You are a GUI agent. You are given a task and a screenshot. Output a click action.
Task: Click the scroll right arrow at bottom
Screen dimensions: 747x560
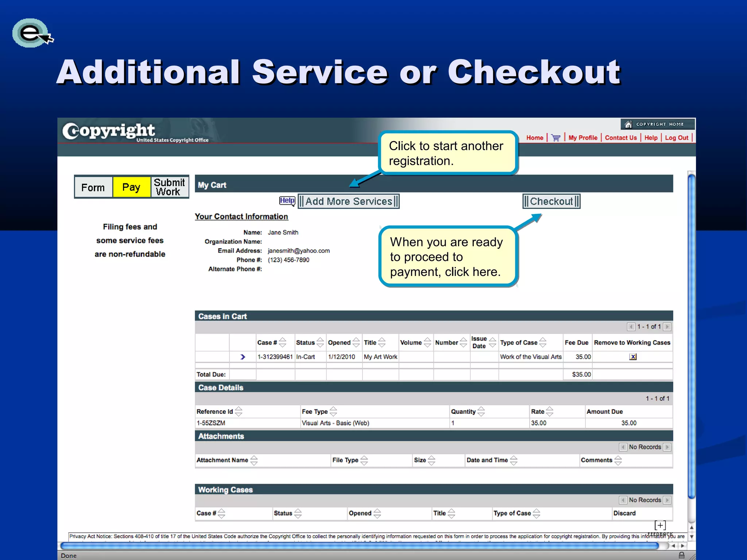(683, 546)
